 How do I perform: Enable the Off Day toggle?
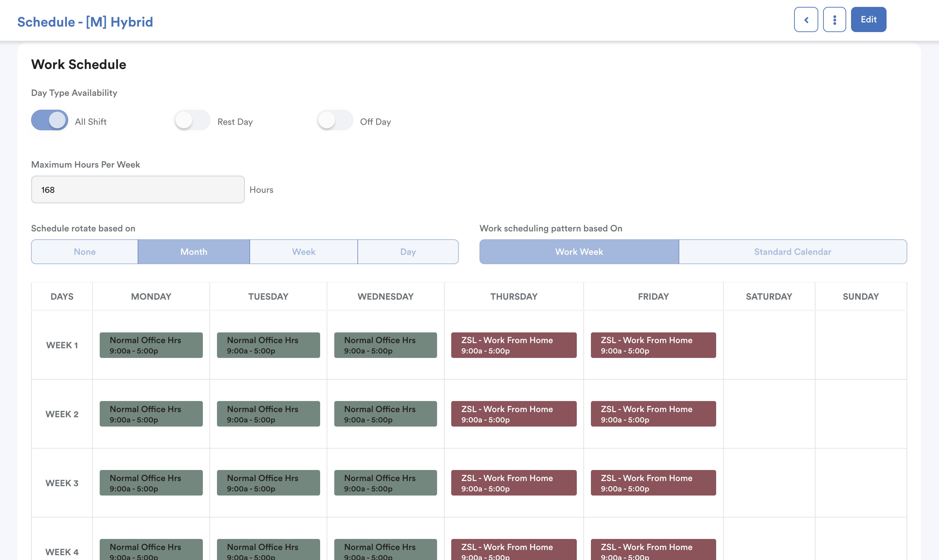pyautogui.click(x=335, y=120)
